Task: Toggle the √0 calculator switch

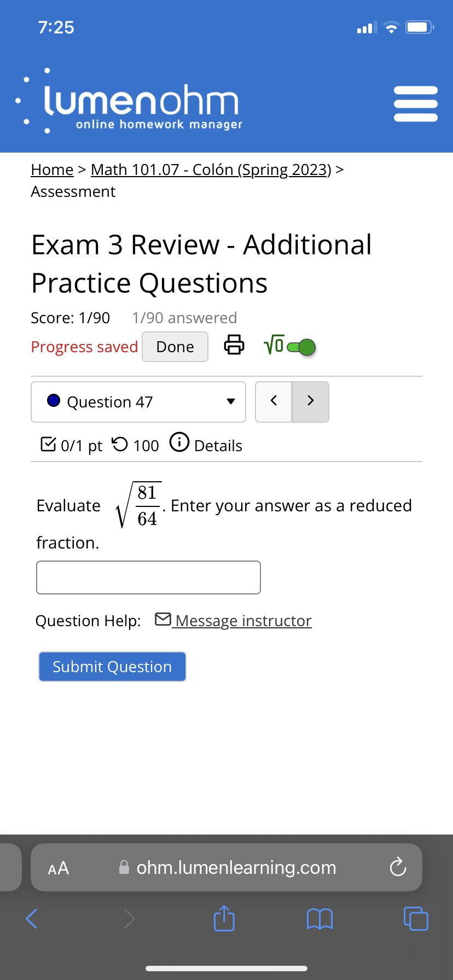Action: coord(301,346)
